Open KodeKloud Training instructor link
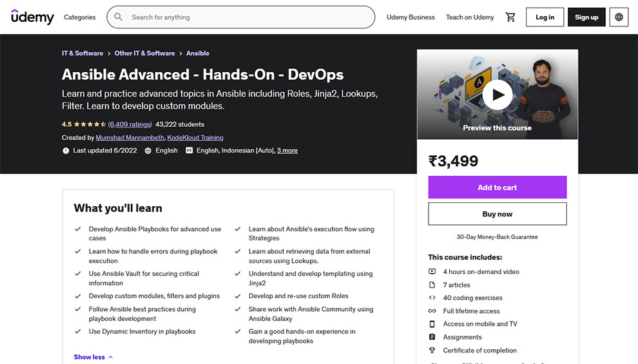 195,138
